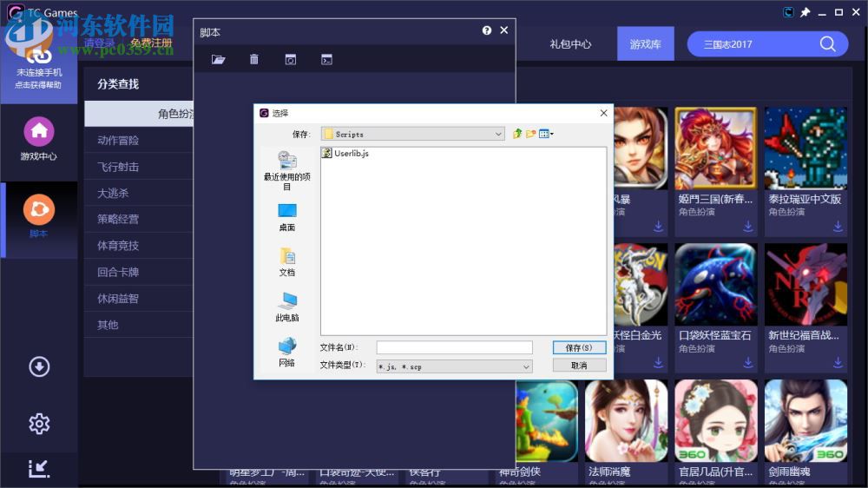Open 法师消魔 game thumbnail
The height and width of the screenshot is (488, 868).
(x=626, y=421)
